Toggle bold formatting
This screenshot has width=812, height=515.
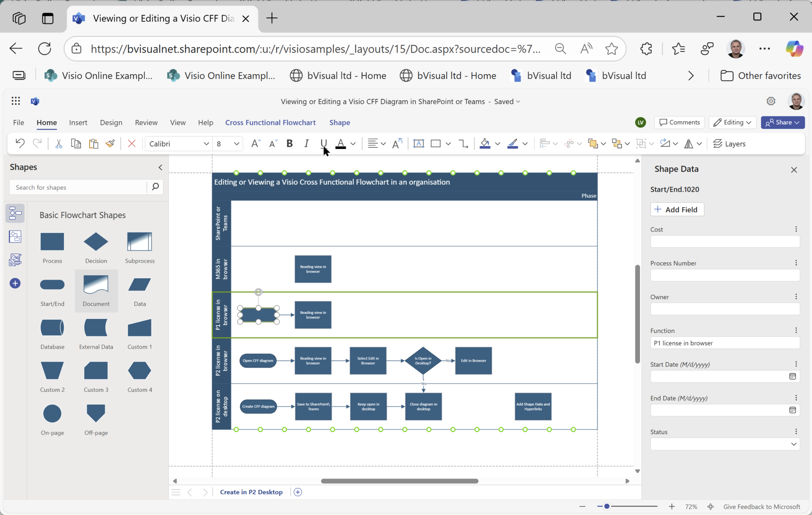coord(289,143)
